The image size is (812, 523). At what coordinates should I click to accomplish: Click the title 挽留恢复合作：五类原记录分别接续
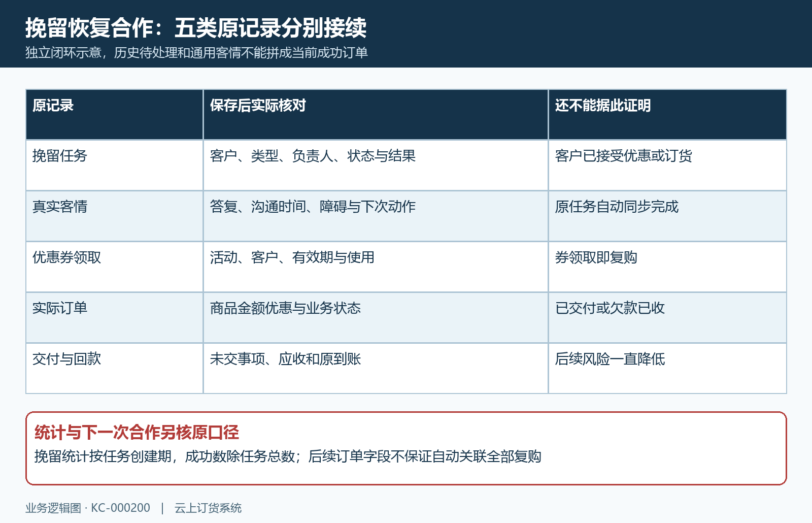[196, 28]
